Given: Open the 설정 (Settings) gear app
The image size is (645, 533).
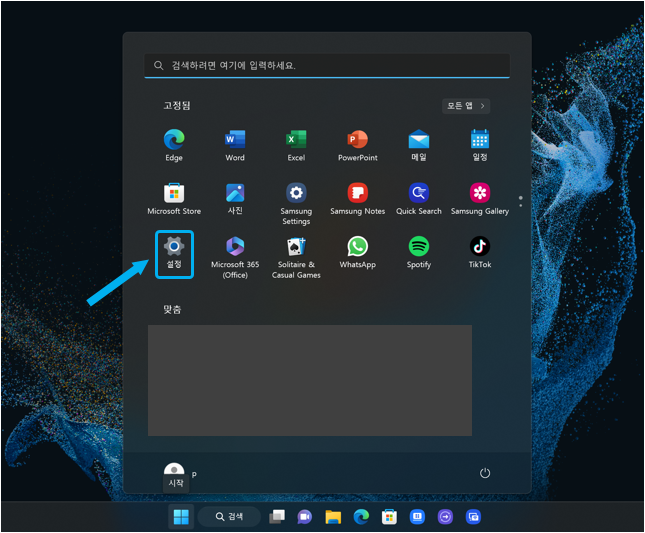Looking at the screenshot, I should pos(174,254).
